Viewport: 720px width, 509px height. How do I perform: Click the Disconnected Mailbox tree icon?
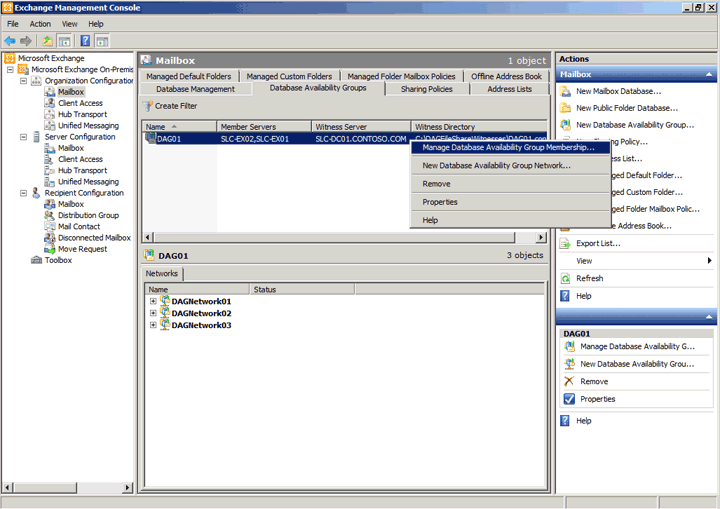[50, 238]
